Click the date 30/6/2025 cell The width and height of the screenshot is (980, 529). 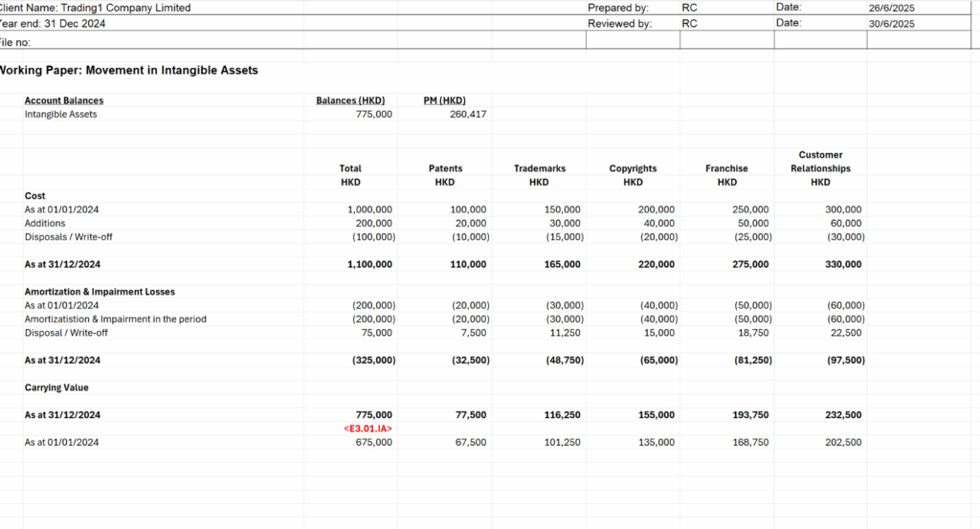(892, 24)
